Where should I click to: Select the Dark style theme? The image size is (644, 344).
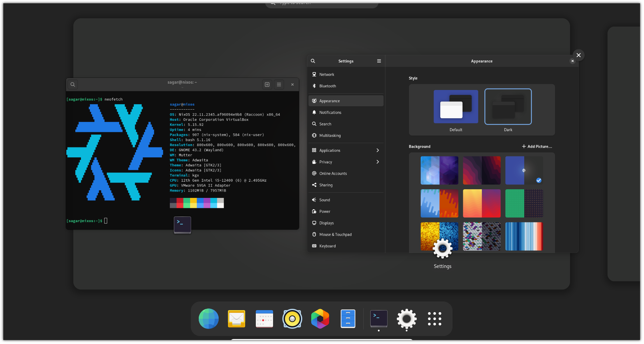tap(508, 107)
